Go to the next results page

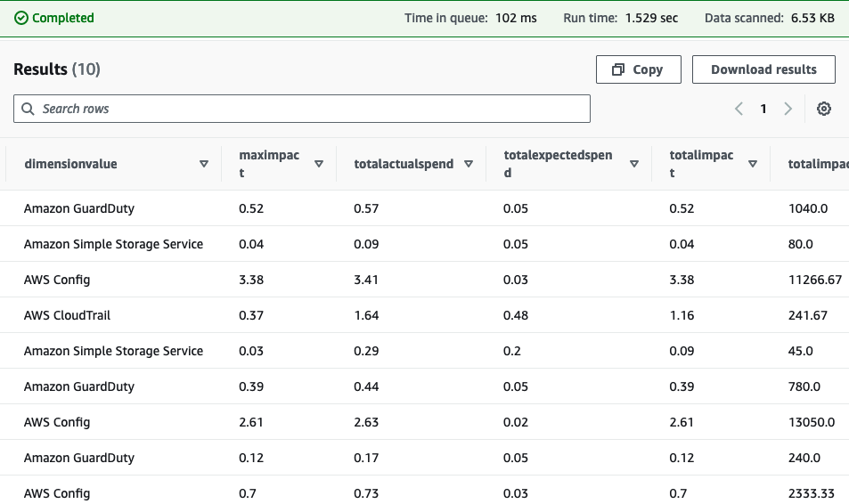point(788,109)
